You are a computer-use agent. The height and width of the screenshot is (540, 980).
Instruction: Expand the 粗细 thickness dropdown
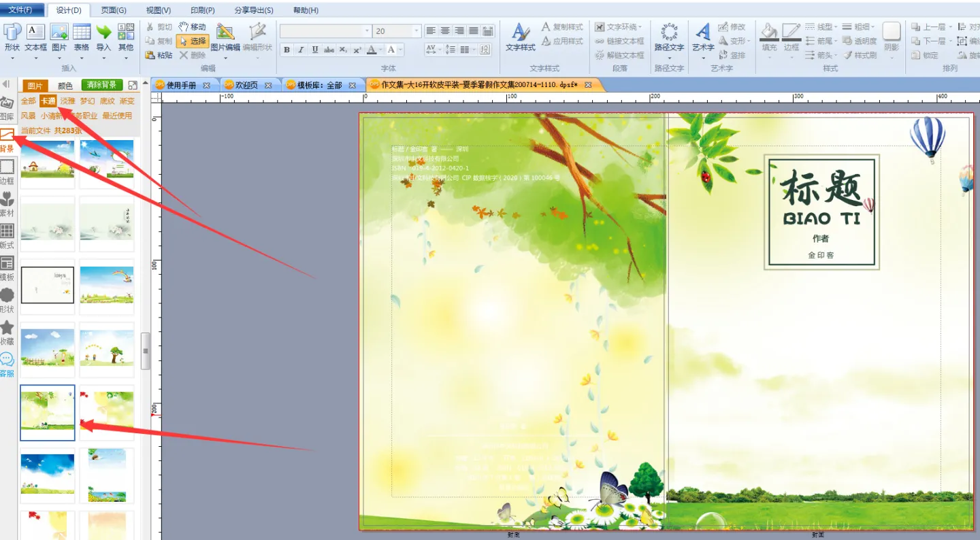[874, 27]
